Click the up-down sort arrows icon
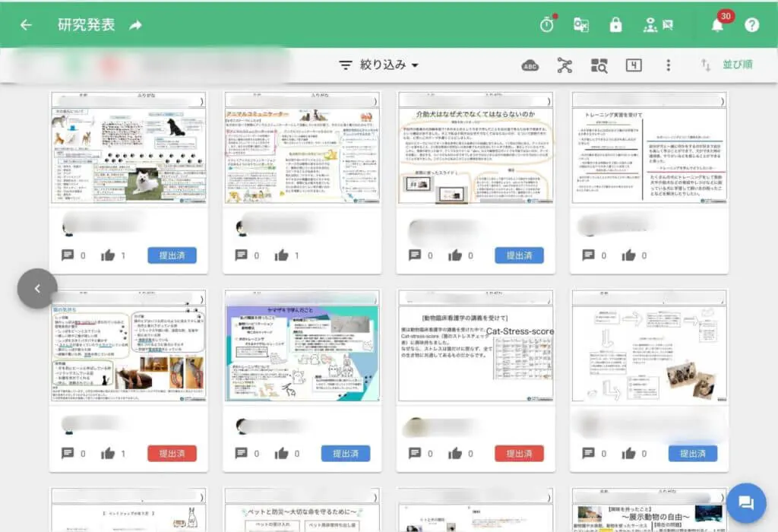 tap(706, 65)
